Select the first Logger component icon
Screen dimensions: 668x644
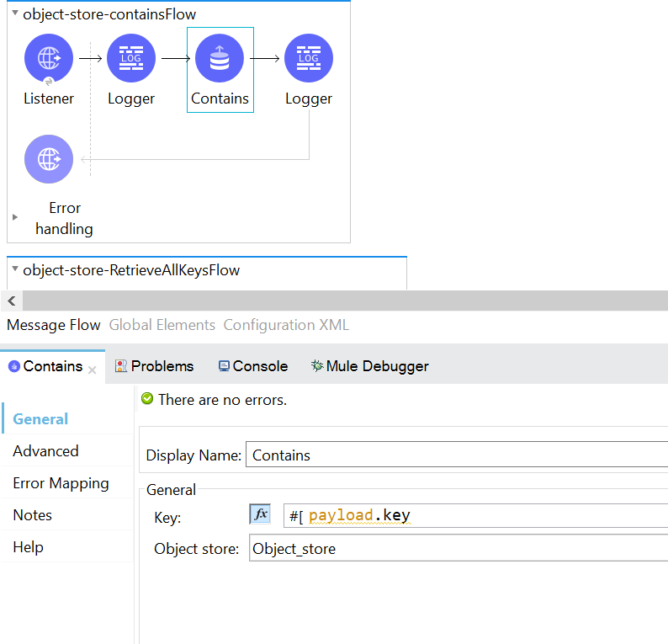click(131, 58)
